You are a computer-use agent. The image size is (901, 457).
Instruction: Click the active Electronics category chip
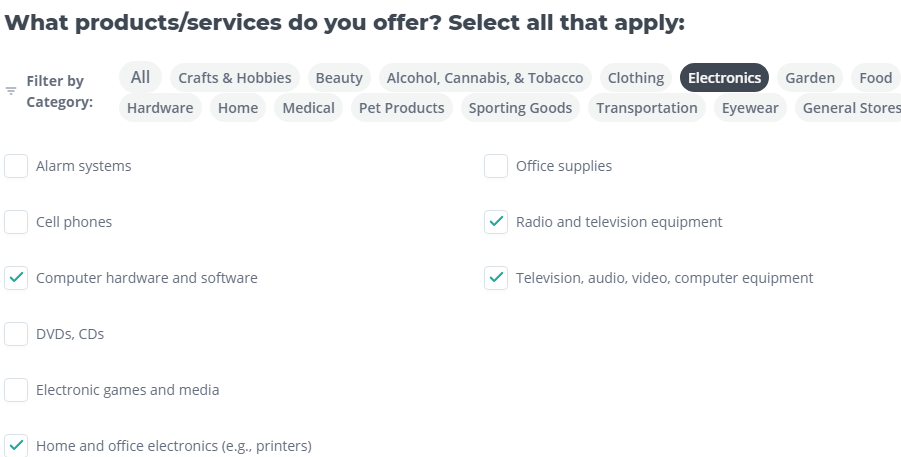(x=724, y=78)
